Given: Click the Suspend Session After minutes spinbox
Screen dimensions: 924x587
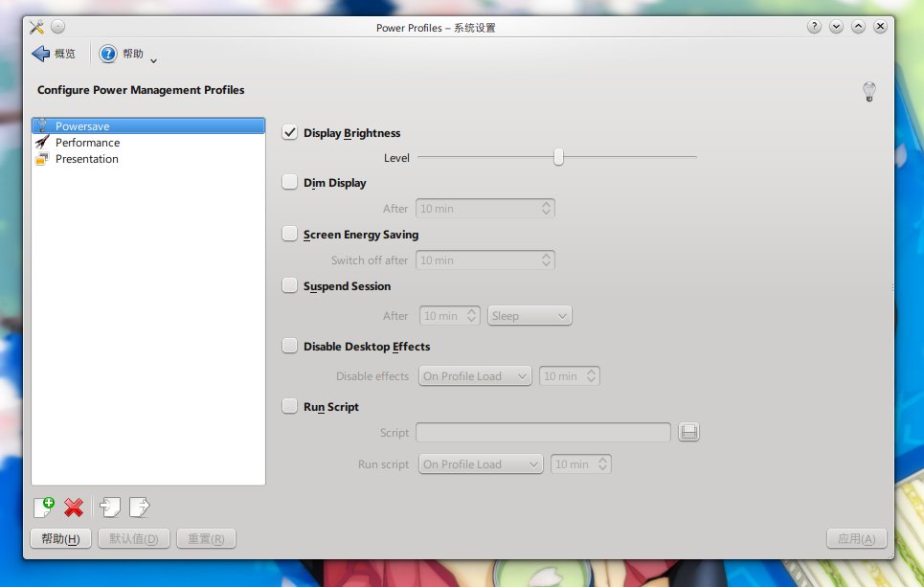Looking at the screenshot, I should pos(450,315).
